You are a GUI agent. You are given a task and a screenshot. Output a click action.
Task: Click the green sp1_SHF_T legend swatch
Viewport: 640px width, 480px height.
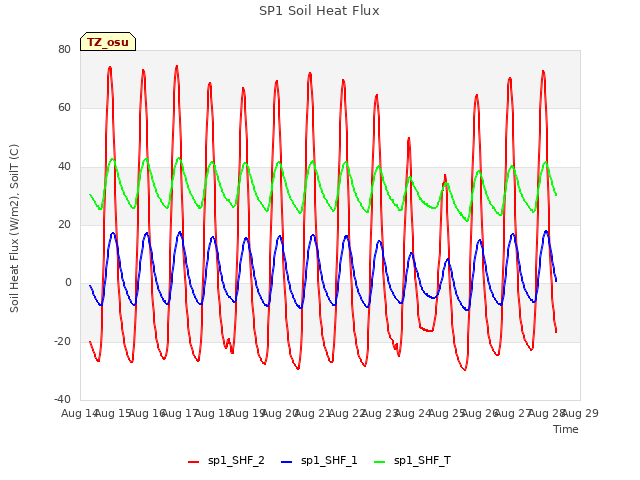(380, 462)
